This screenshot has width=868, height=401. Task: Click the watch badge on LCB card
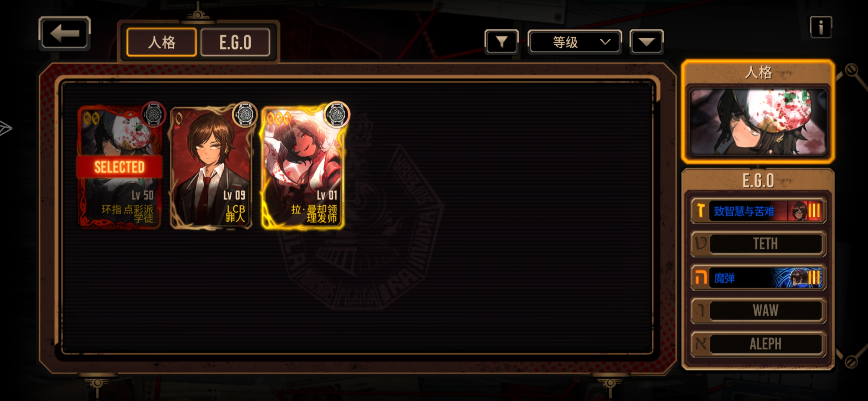tap(245, 114)
